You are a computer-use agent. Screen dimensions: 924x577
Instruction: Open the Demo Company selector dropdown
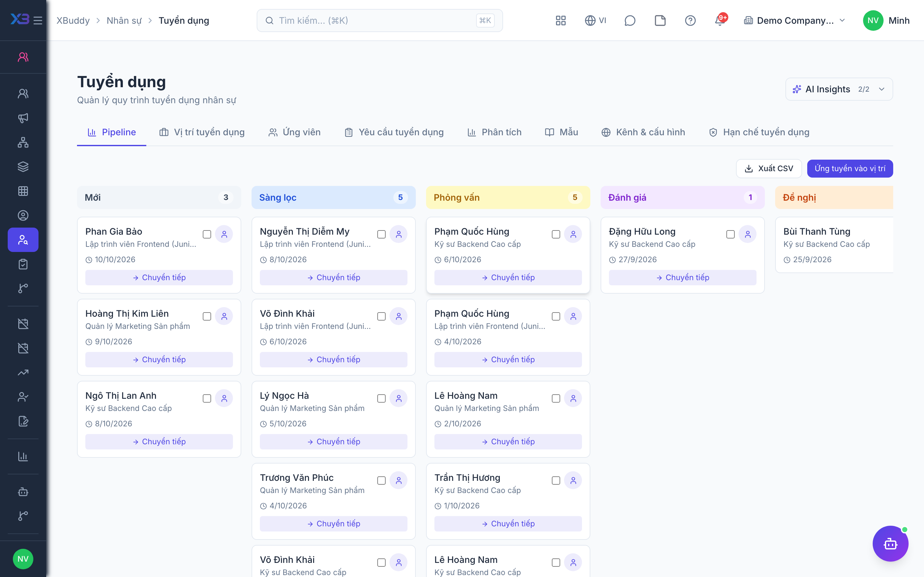(795, 21)
